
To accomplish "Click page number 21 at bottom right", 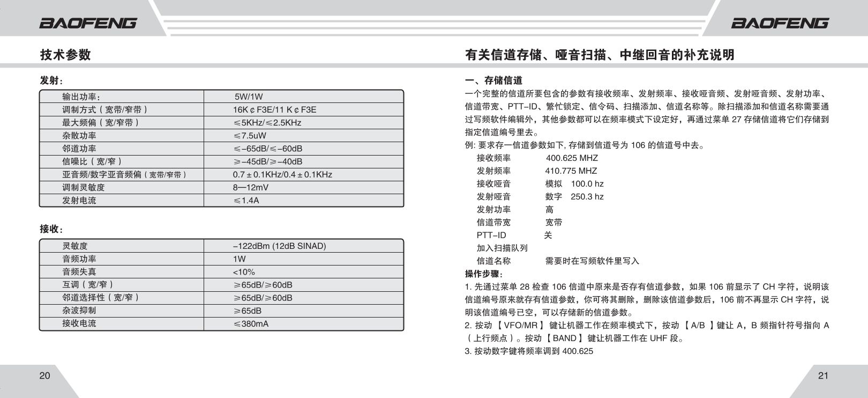I will click(x=823, y=375).
